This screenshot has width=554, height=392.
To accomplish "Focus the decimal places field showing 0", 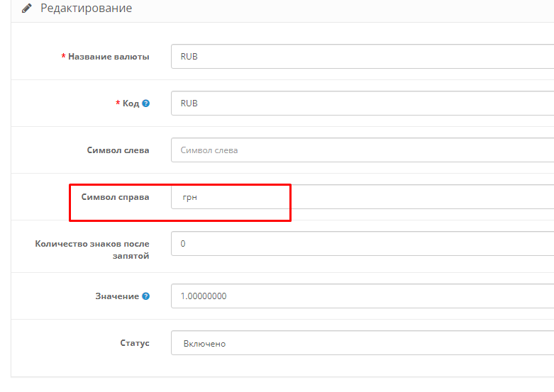I will click(362, 244).
